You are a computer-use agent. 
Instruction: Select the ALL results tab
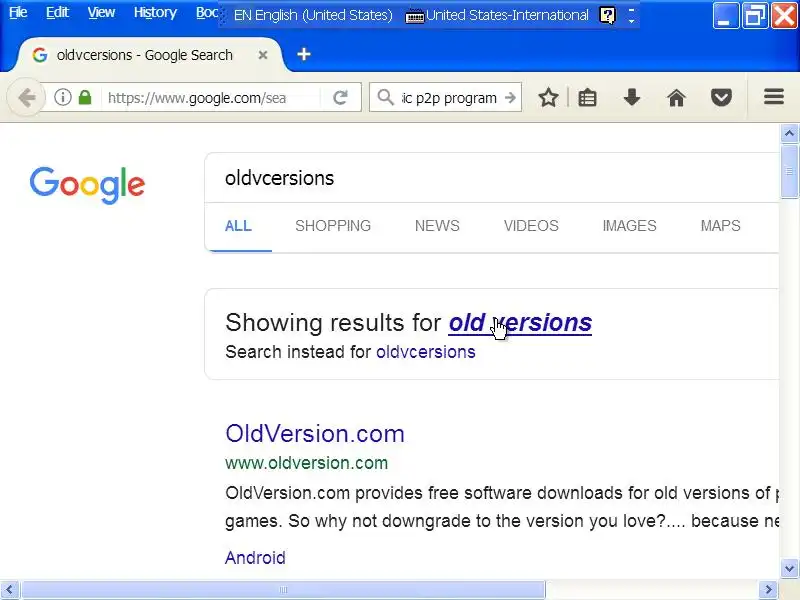point(238,226)
